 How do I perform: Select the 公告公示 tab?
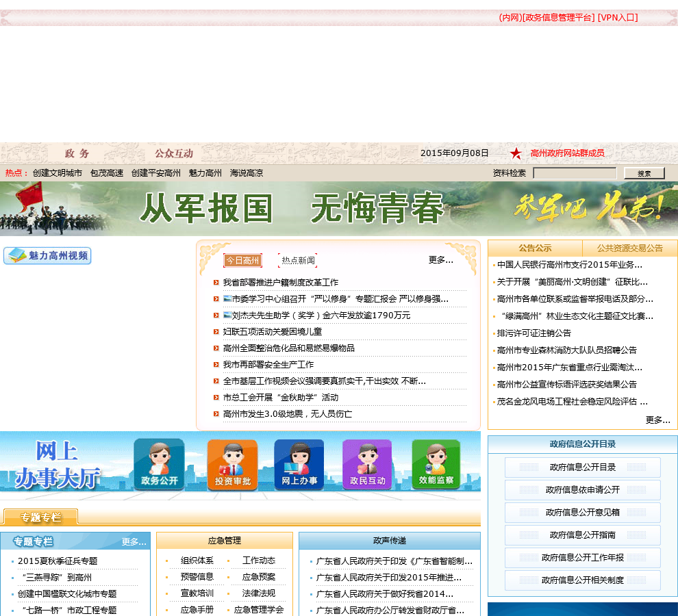click(x=535, y=248)
